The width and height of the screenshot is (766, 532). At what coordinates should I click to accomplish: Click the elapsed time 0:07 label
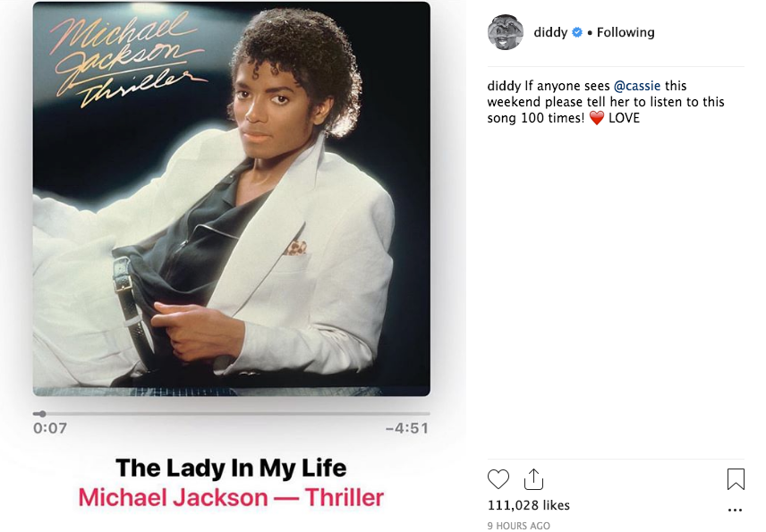pyautogui.click(x=50, y=428)
